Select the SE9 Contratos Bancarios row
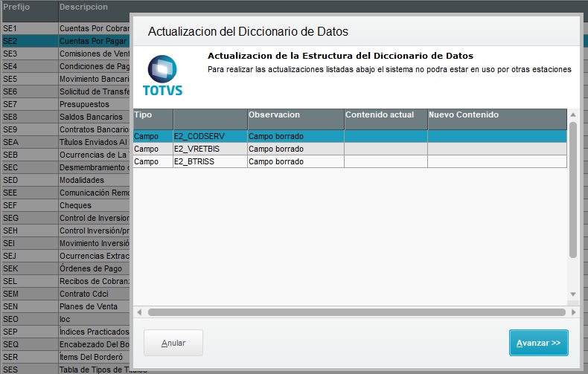The image size is (588, 374). [65, 129]
